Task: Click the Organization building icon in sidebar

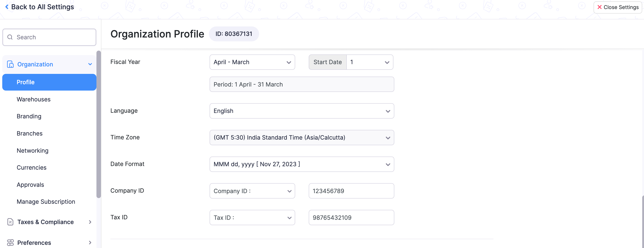Action: [10, 64]
